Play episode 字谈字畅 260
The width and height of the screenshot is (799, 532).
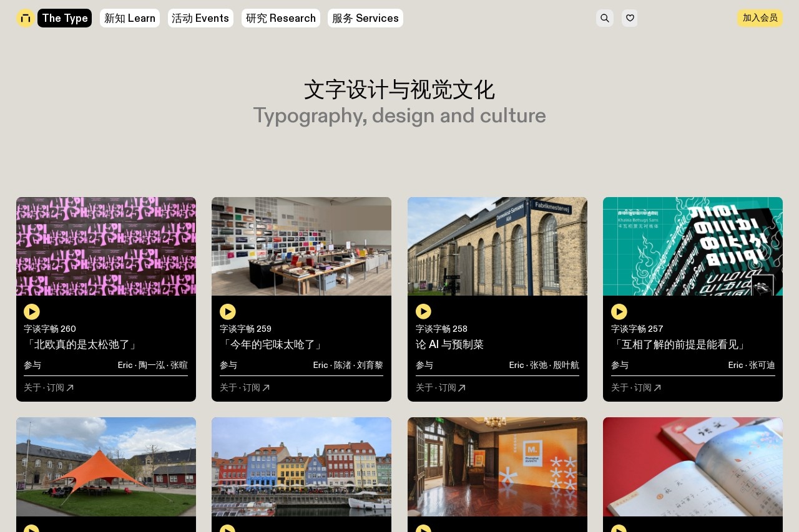tap(32, 312)
